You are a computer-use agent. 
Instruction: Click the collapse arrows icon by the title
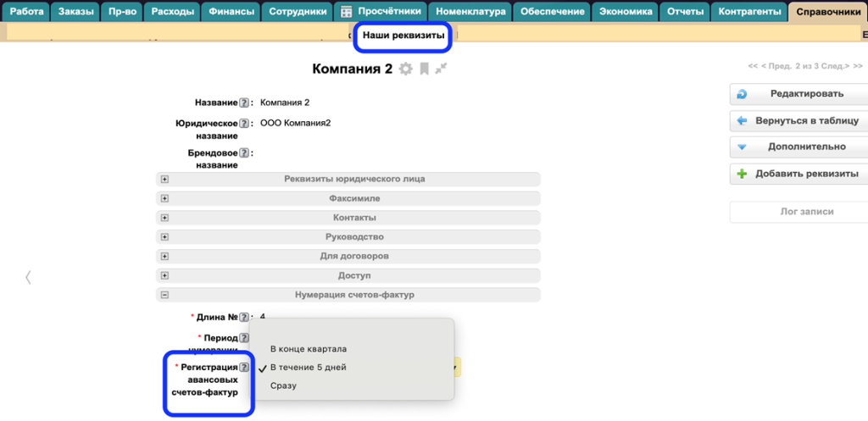[x=440, y=69]
